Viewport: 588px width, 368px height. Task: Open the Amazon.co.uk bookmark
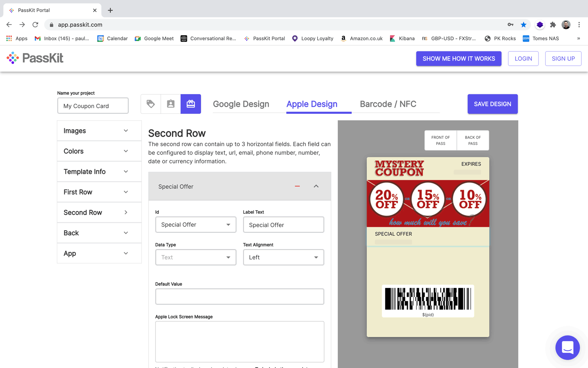click(x=361, y=38)
